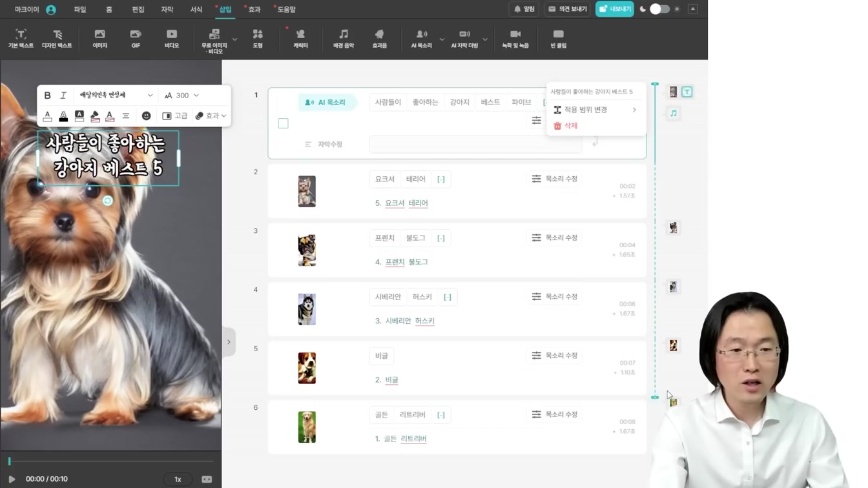Expand 적용 범위 변경 submenu arrow
Viewport: 868px width, 488px height.
[634, 110]
